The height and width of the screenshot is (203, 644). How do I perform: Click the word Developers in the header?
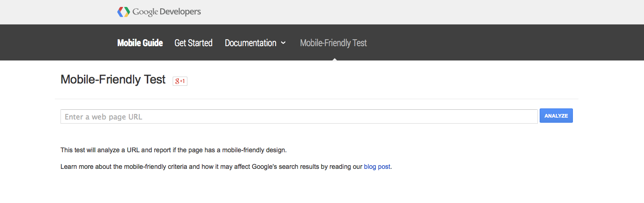click(x=181, y=12)
